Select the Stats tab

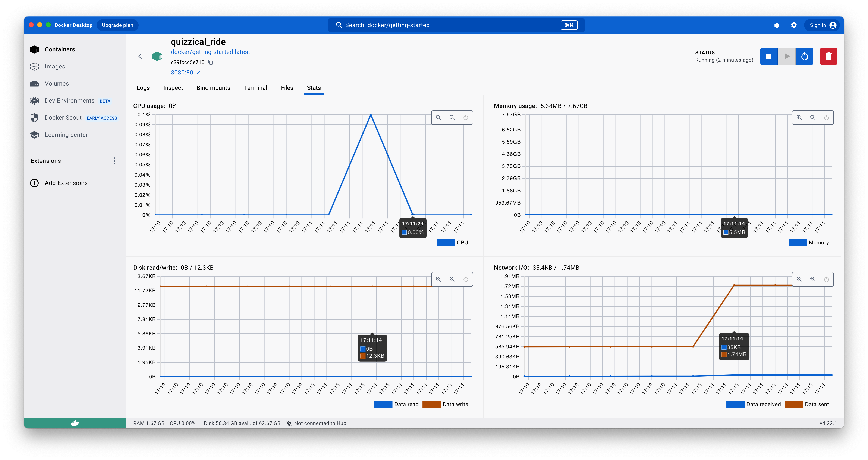click(x=314, y=88)
